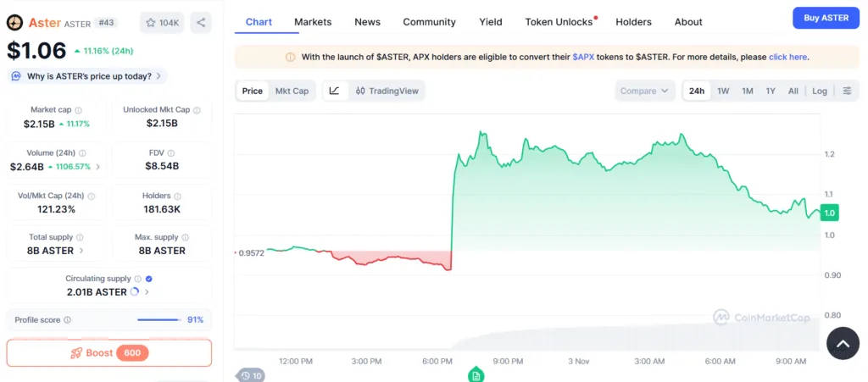Select the line chart icon
Screen dimensions: 868x382
(x=334, y=91)
